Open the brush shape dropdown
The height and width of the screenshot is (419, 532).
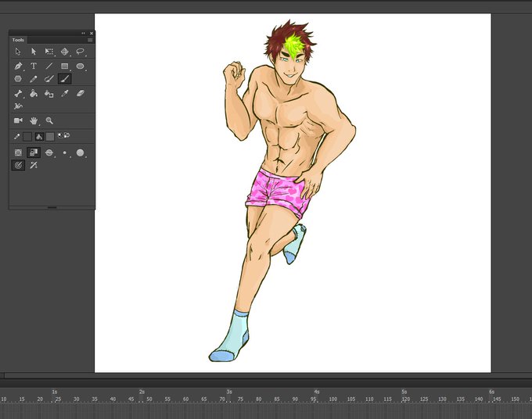(80, 153)
